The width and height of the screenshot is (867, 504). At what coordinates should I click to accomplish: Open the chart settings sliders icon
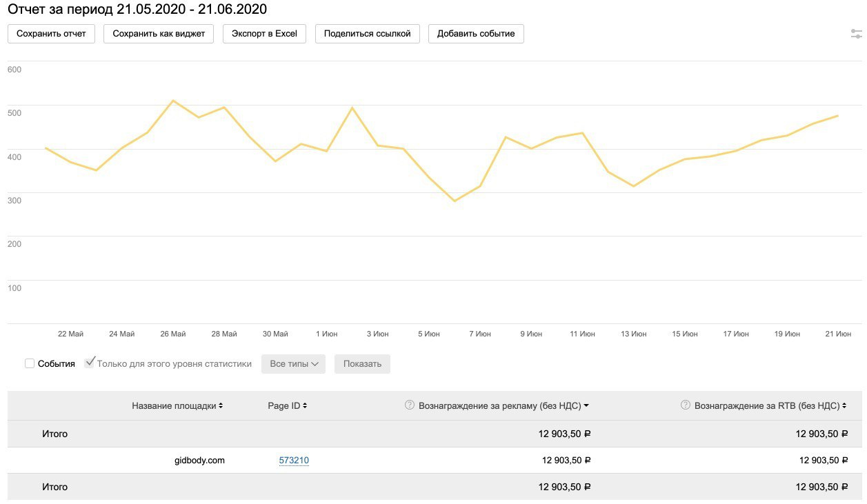[857, 34]
